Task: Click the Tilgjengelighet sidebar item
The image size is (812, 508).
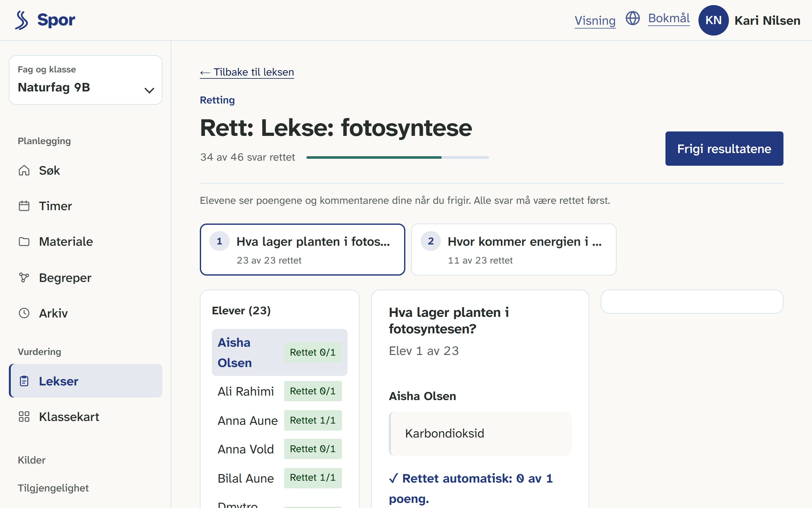Action: point(53,488)
